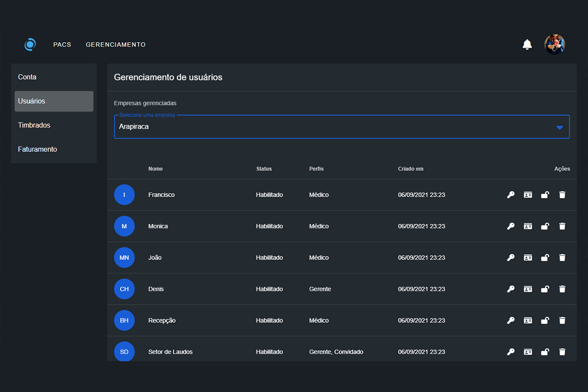
Task: Click the M avatar for Monica
Action: point(124,226)
